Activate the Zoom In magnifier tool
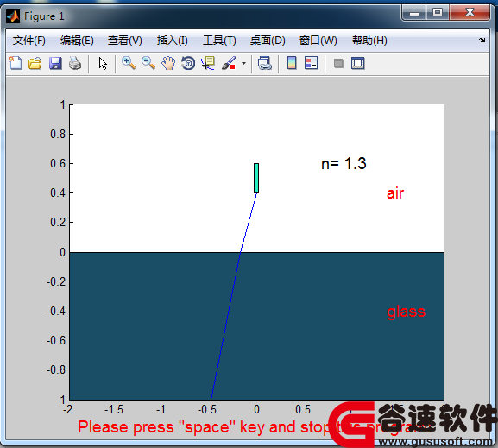 pyautogui.click(x=129, y=63)
